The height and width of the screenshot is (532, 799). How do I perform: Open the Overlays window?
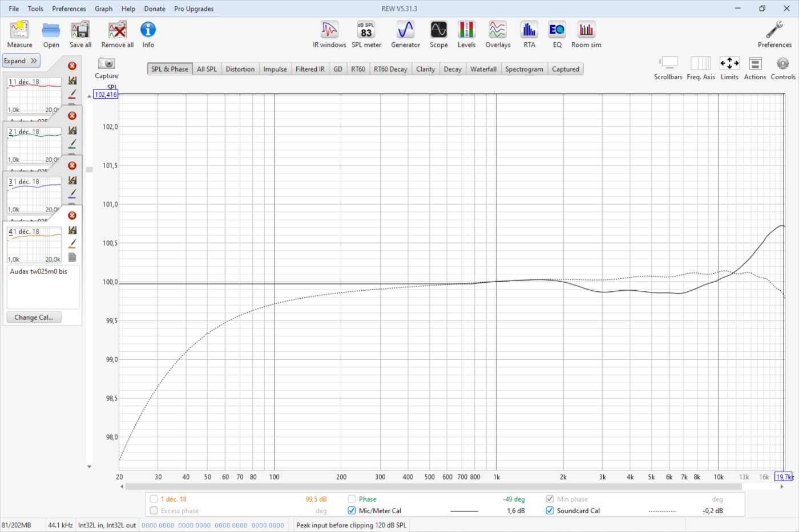click(x=498, y=34)
